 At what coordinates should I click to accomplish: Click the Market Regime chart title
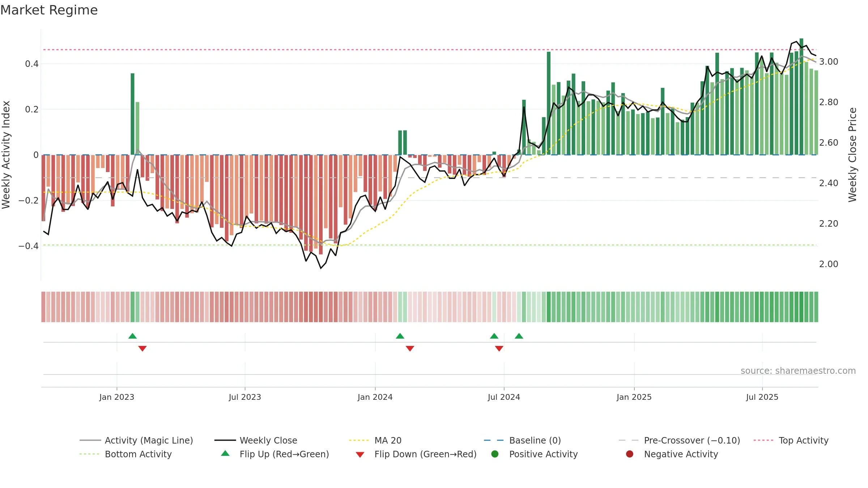click(49, 10)
